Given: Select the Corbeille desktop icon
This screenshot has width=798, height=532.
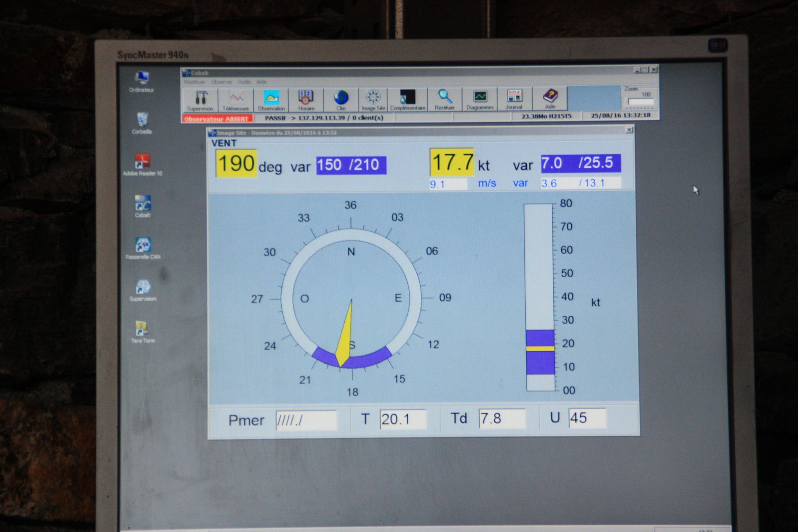Looking at the screenshot, I should (x=142, y=123).
